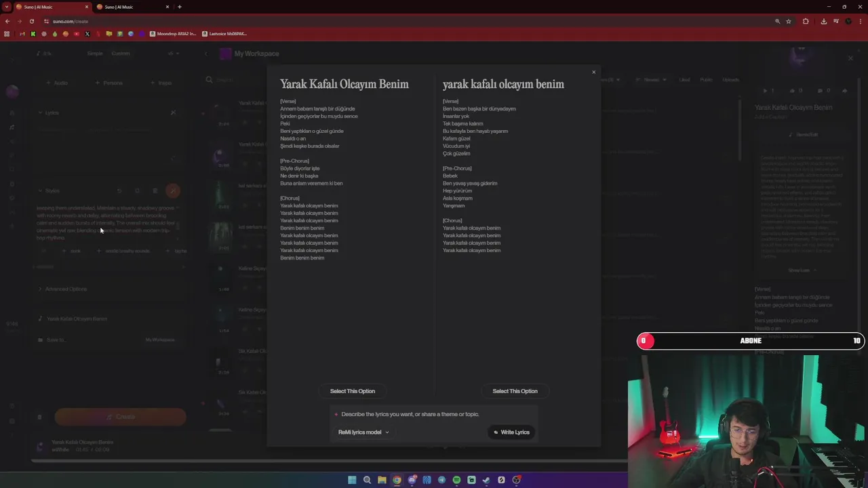Open the Moondrop ARIA2 bookmark
The height and width of the screenshot is (488, 868).
tap(173, 34)
